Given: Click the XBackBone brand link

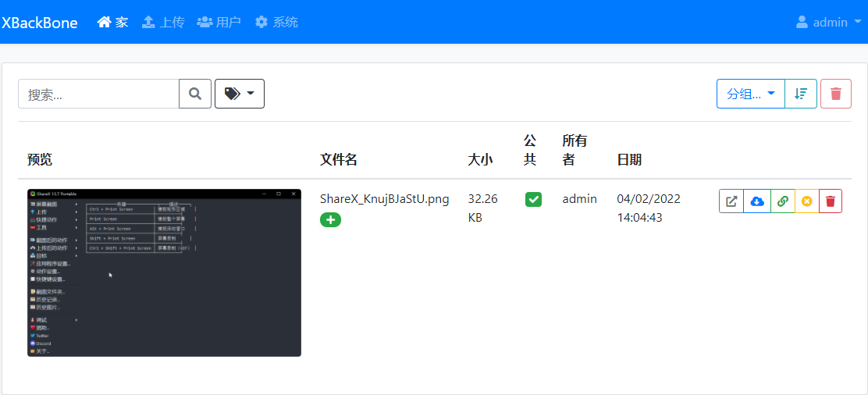Looking at the screenshot, I should tap(39, 23).
